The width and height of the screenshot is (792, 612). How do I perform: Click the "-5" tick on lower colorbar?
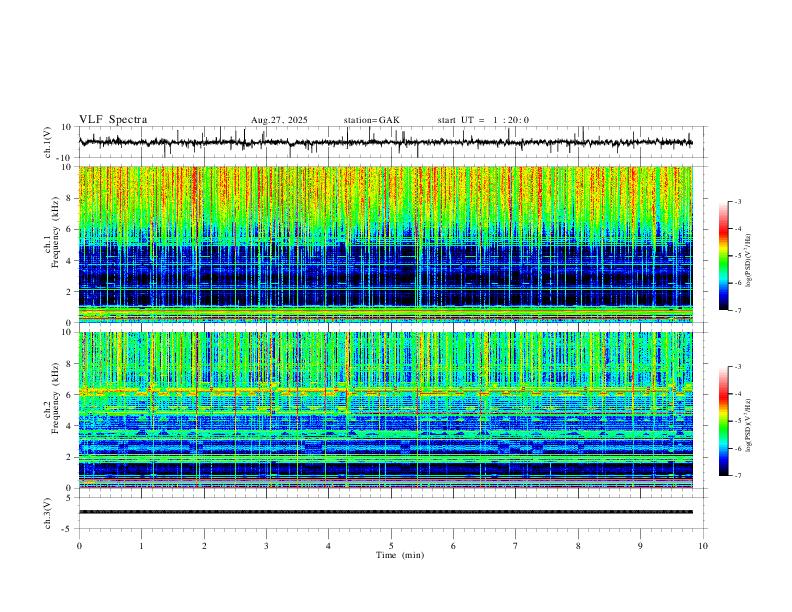click(x=737, y=421)
